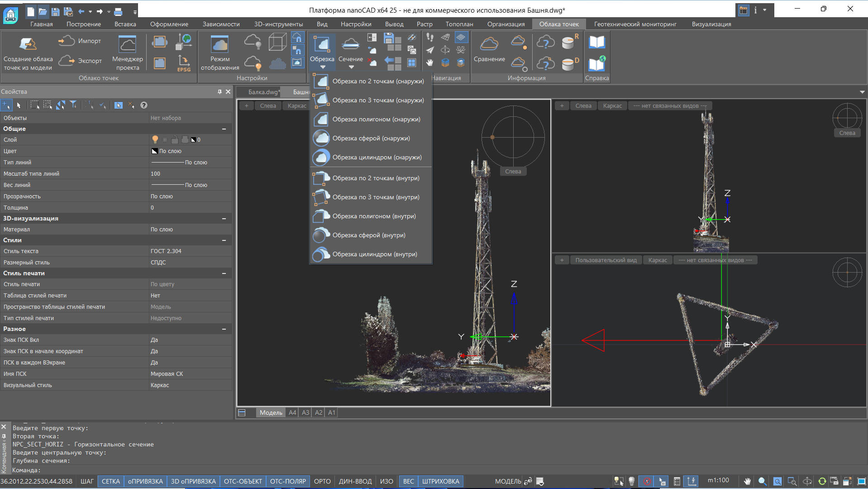
Task: Open Display Mode (Режим отображения) tool
Action: [x=220, y=44]
